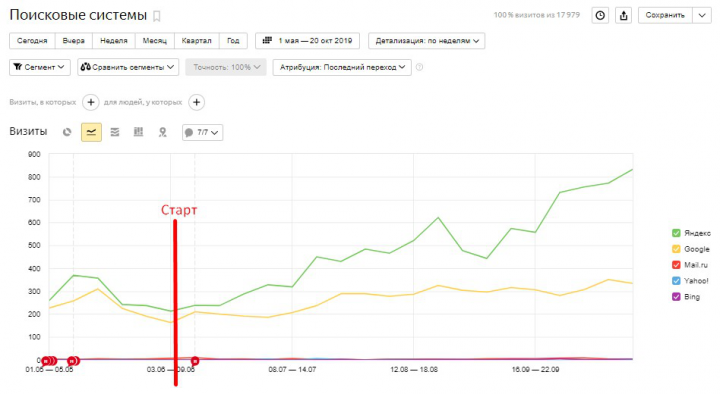Open the clock history icon
This screenshot has height=394, width=720.
tap(600, 15)
